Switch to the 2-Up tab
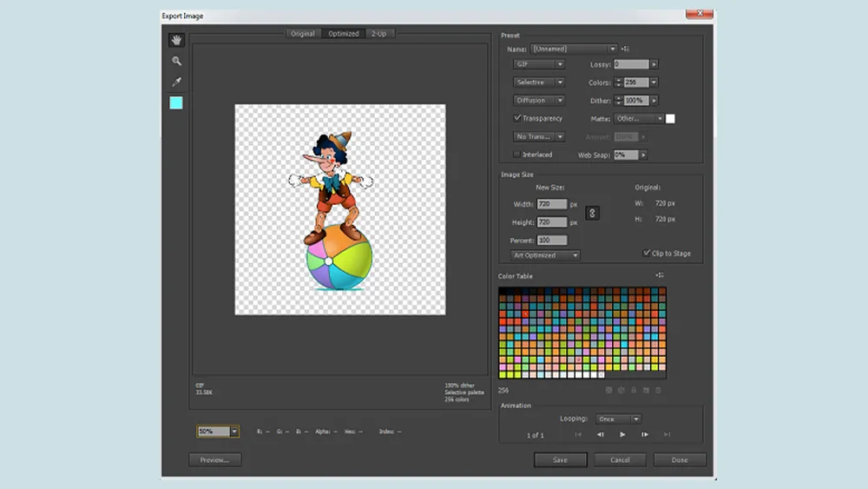868x489 pixels. pos(379,34)
